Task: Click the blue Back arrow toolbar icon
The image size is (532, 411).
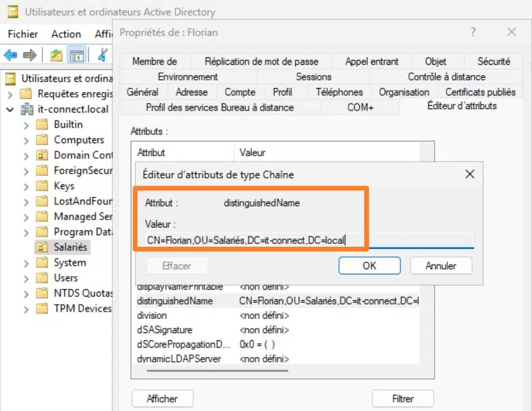Action: 10,55
